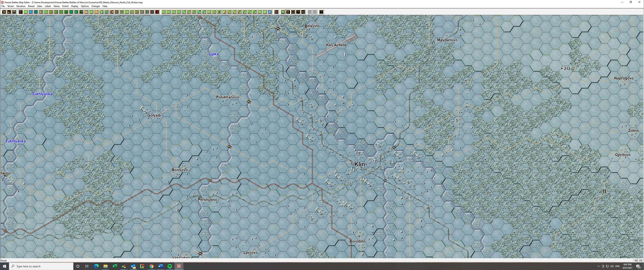Click the yellow question mark help icon
The width and height of the screenshot is (644, 270).
[321, 12]
